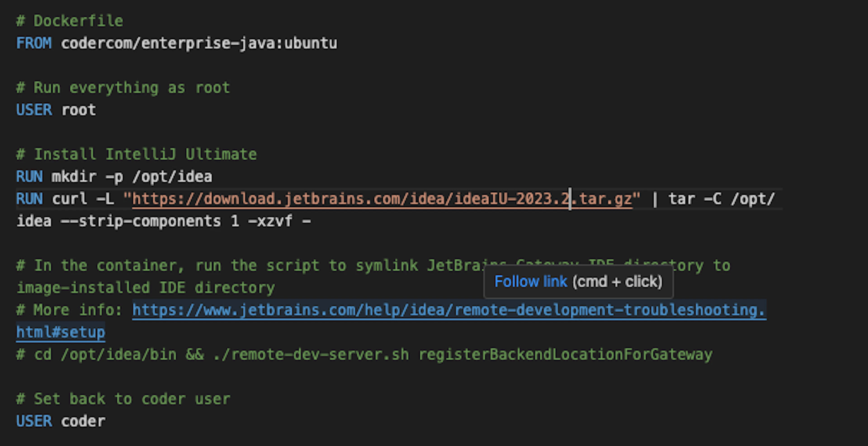The width and height of the screenshot is (868, 446).
Task: Click the '# Run everything as root' comment
Action: [123, 88]
